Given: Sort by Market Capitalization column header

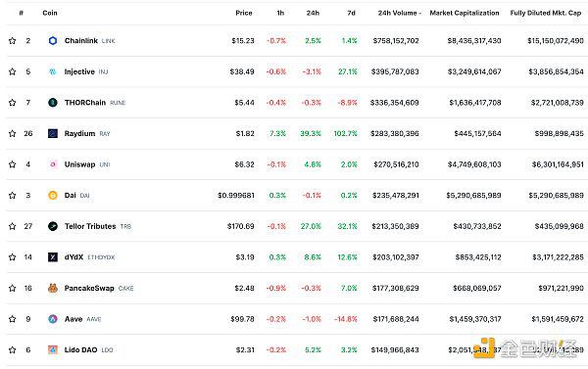Looking at the screenshot, I should pos(465,13).
